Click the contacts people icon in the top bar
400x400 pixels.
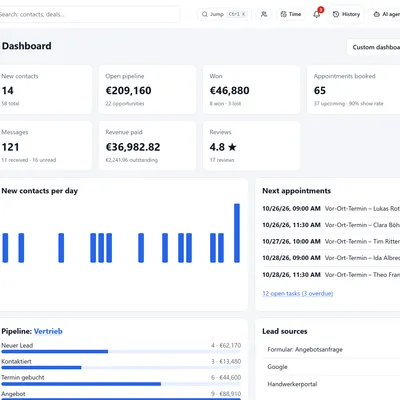click(264, 14)
